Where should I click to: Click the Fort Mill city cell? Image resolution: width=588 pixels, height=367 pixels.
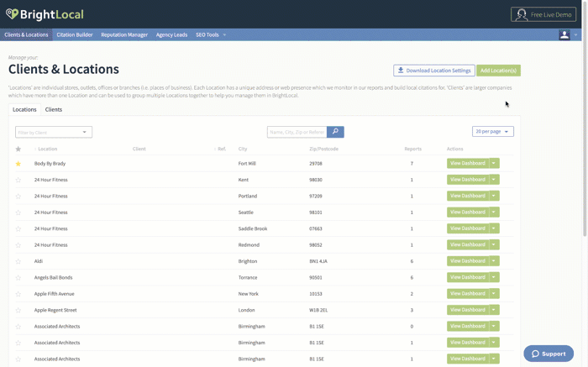coord(247,164)
